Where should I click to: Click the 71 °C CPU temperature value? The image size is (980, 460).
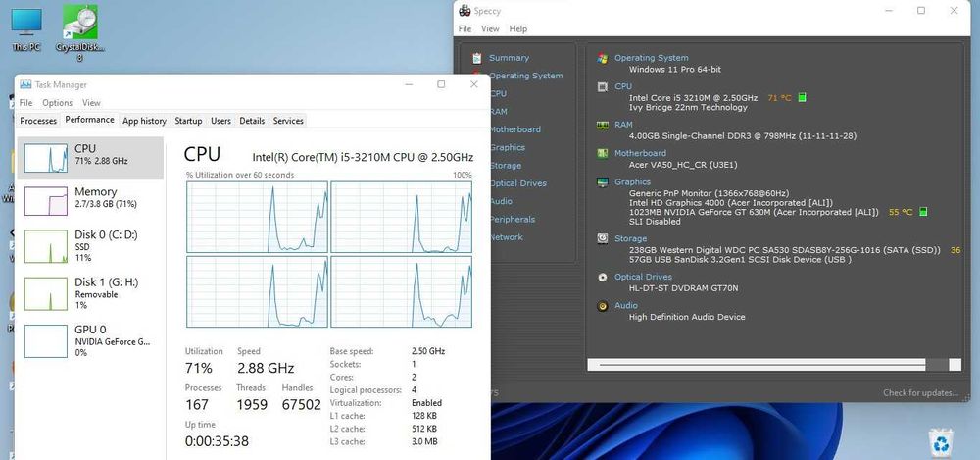779,98
